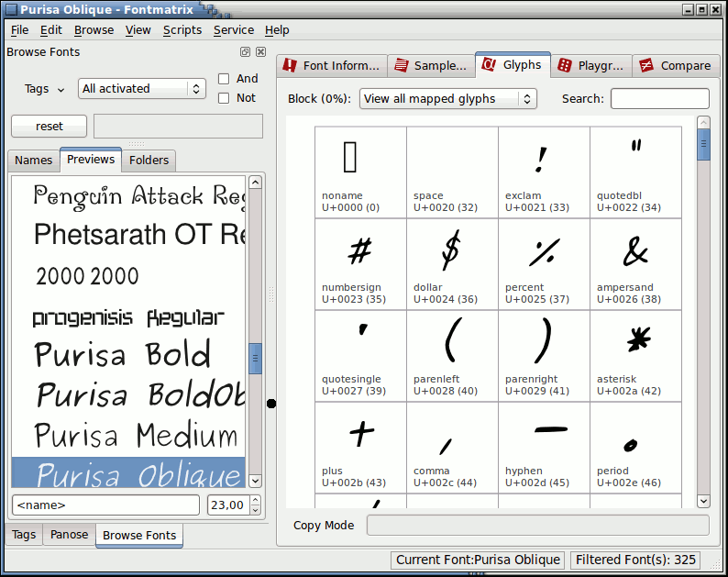Click the glyph Search input field
728x577 pixels.
tap(660, 98)
